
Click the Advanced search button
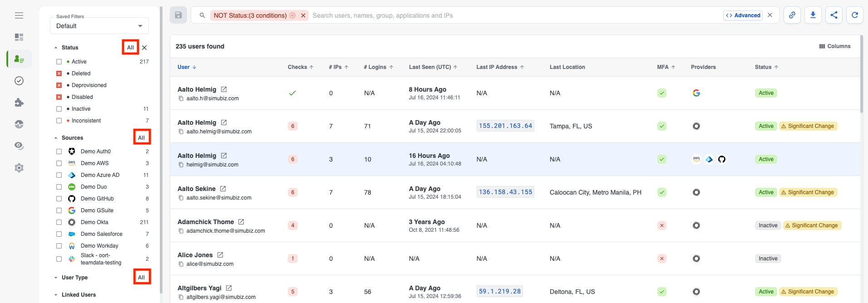pos(743,15)
